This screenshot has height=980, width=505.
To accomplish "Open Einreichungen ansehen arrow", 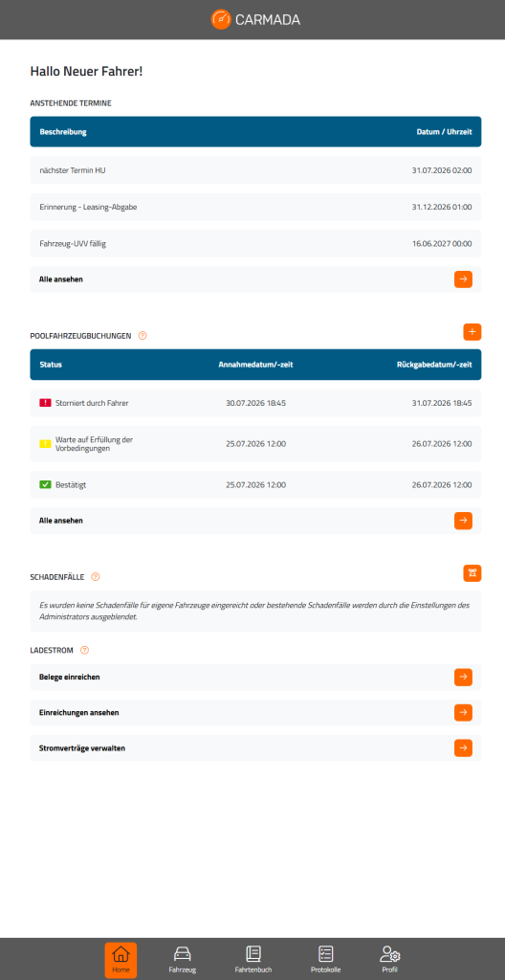I will coord(463,712).
